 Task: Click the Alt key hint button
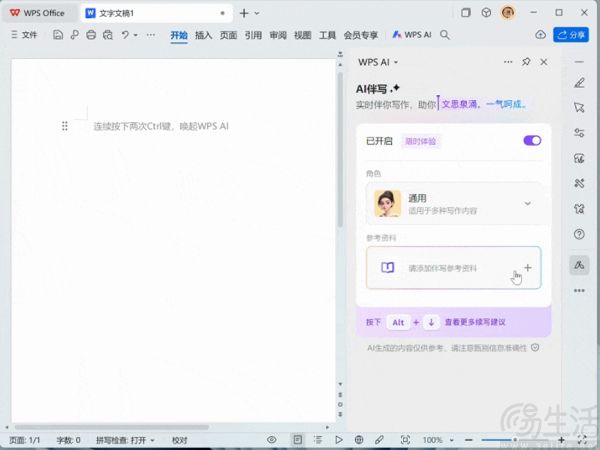tap(398, 322)
